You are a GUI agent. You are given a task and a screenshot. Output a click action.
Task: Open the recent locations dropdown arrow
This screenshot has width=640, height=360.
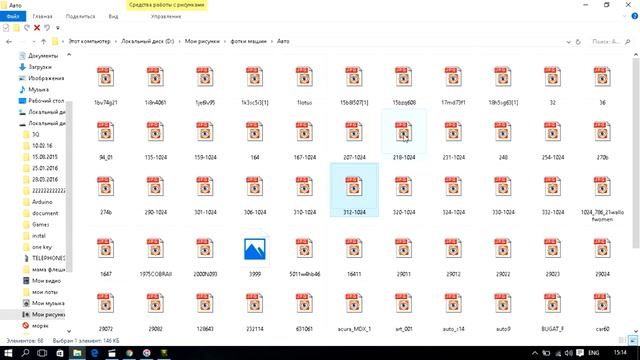33,42
